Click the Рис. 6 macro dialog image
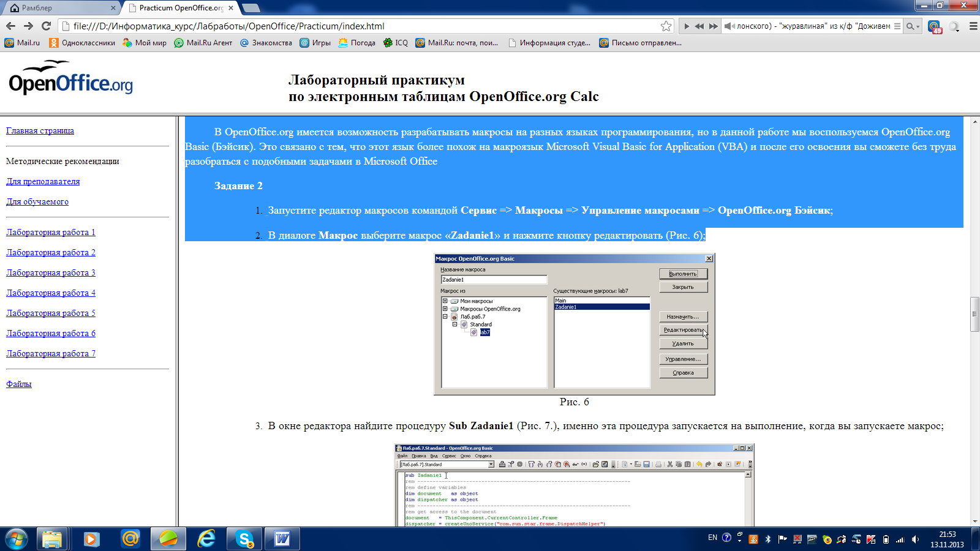This screenshot has height=551, width=980. [575, 324]
